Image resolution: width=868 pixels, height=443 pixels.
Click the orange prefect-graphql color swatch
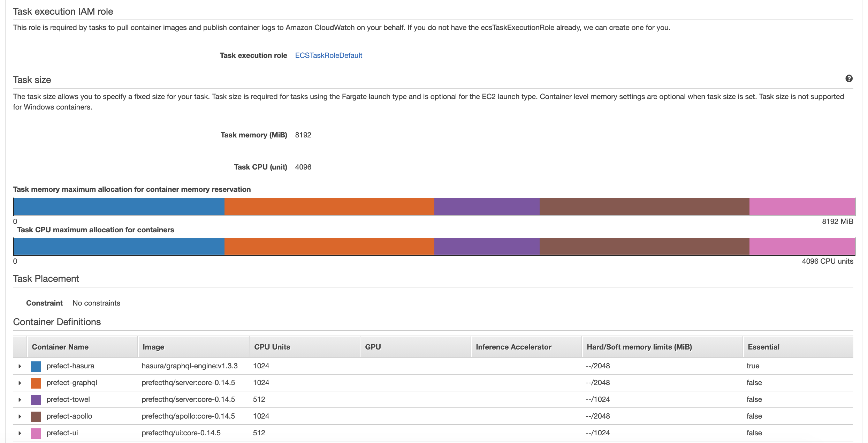tap(36, 383)
